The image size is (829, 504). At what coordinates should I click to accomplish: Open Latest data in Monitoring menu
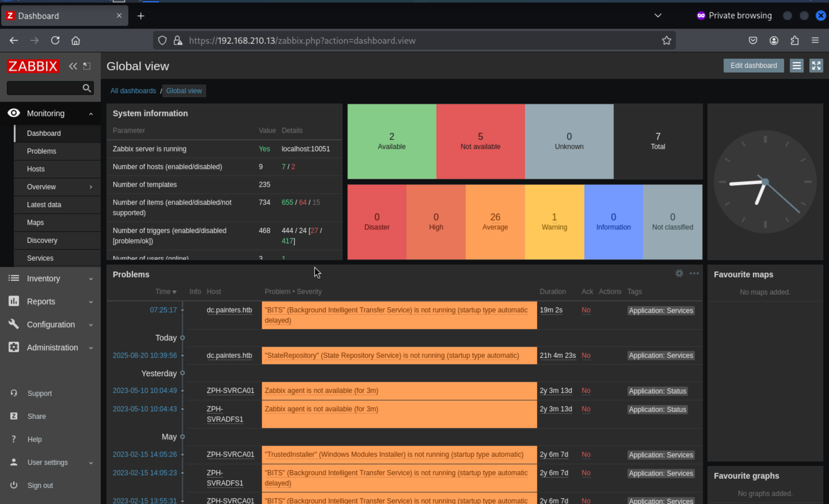[44, 205]
